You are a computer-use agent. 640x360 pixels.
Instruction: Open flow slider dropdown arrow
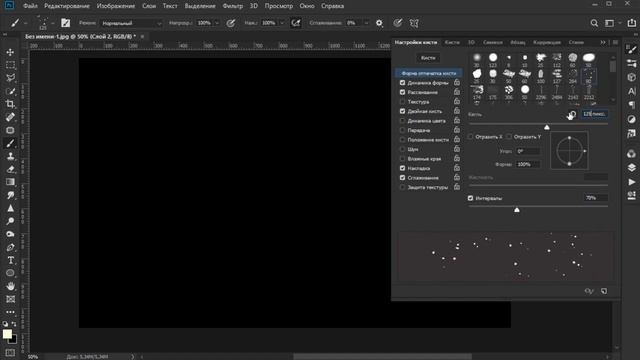[282, 23]
